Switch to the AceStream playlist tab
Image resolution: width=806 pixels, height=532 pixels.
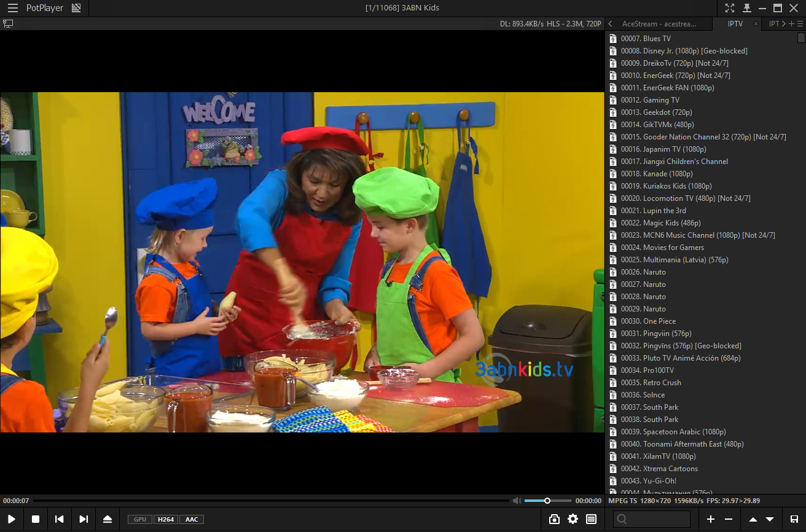tap(659, 24)
